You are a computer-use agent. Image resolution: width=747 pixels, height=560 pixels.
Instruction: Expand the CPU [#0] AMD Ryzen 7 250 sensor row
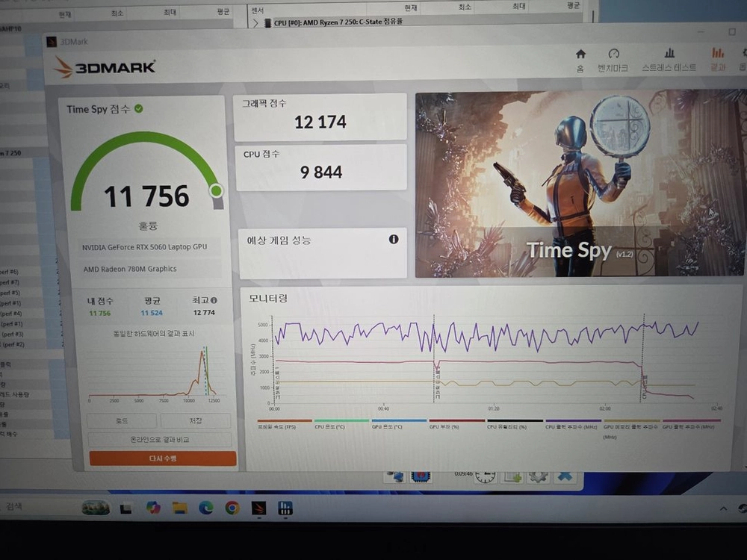click(255, 22)
